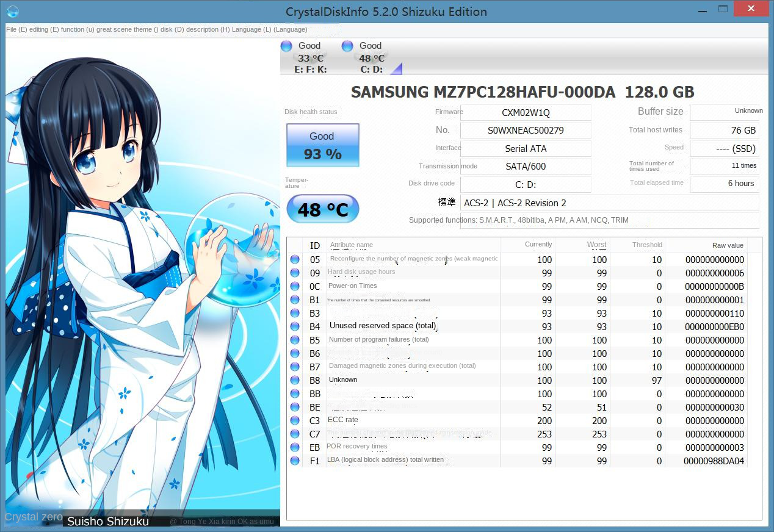Click the status orb for attribute ID C3

(x=295, y=421)
